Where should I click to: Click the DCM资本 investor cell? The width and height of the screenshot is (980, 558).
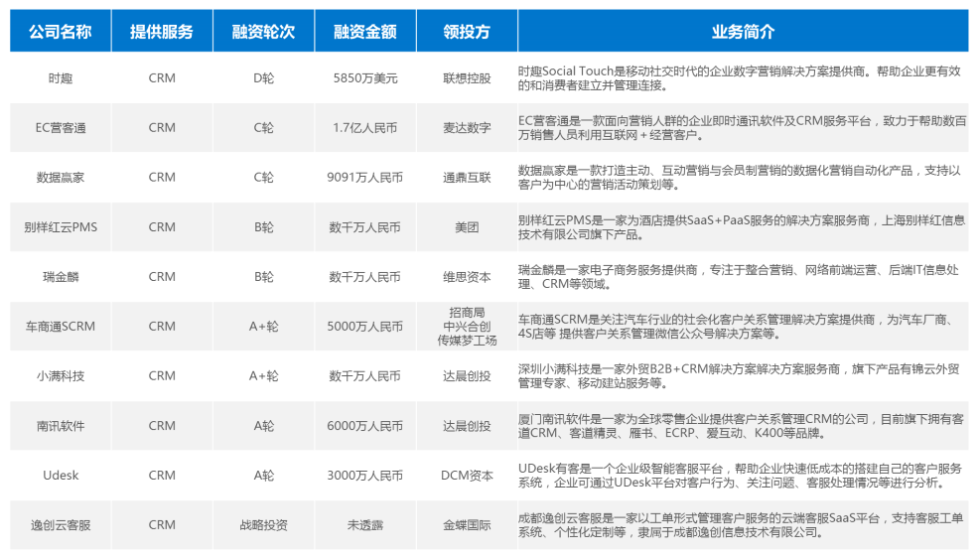[467, 476]
